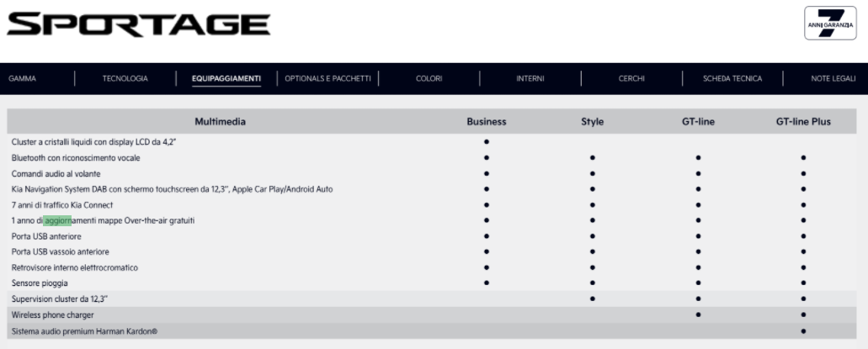Select 'Retrovisore interno elettrocromatico' text
This screenshot has width=868, height=349.
(75, 267)
